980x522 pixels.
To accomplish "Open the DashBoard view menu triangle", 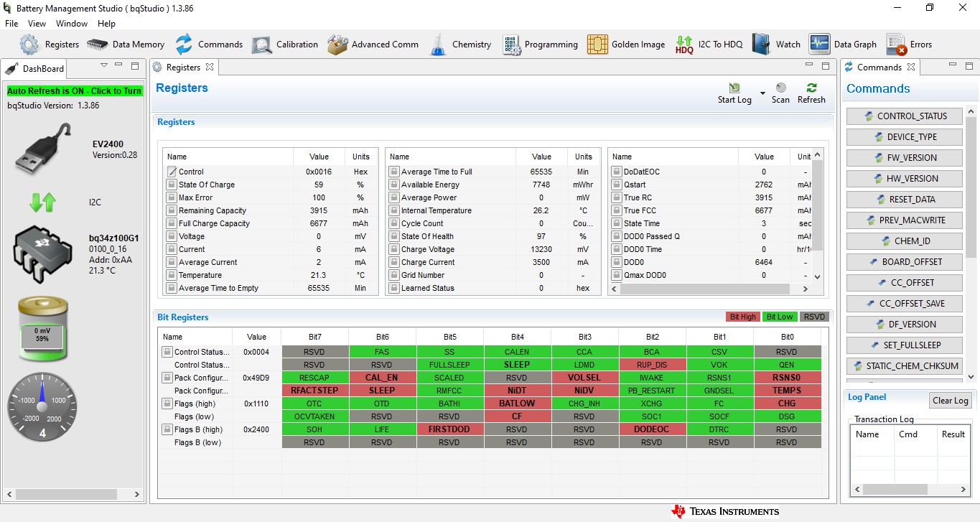I will pyautogui.click(x=103, y=65).
